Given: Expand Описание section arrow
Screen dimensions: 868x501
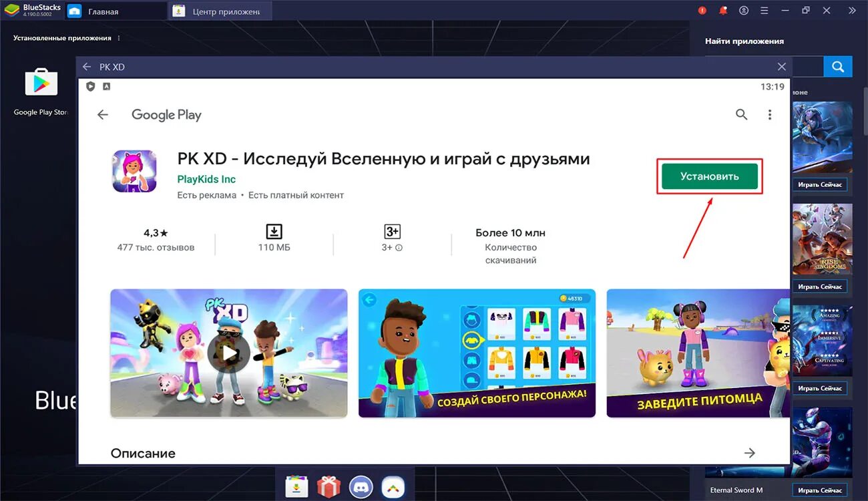Looking at the screenshot, I should coord(750,453).
